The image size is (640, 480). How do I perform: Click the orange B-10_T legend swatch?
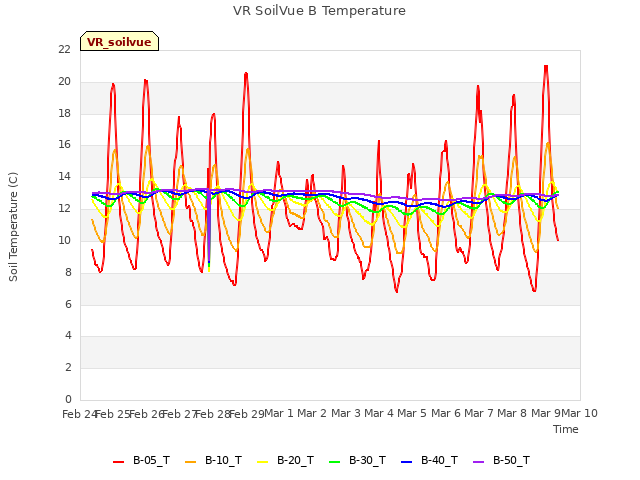tap(190, 462)
